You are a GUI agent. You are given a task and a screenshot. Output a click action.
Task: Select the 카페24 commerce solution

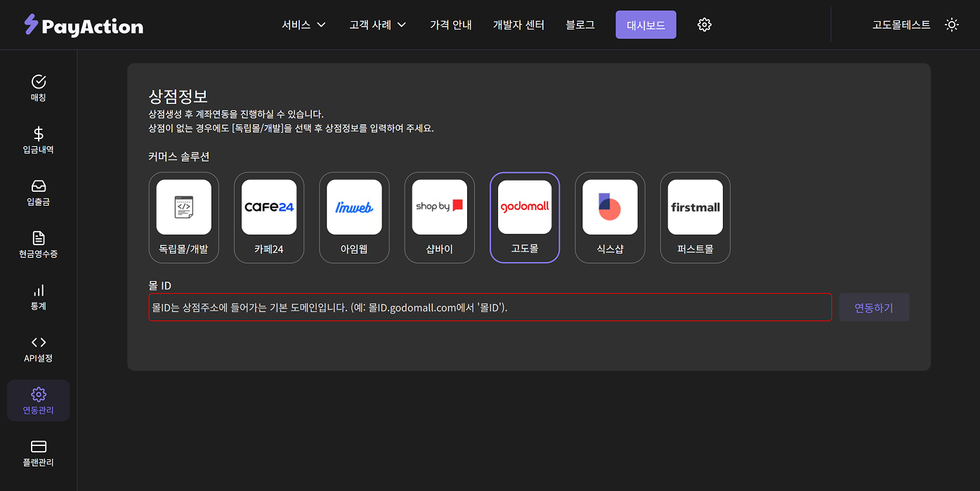tap(269, 217)
